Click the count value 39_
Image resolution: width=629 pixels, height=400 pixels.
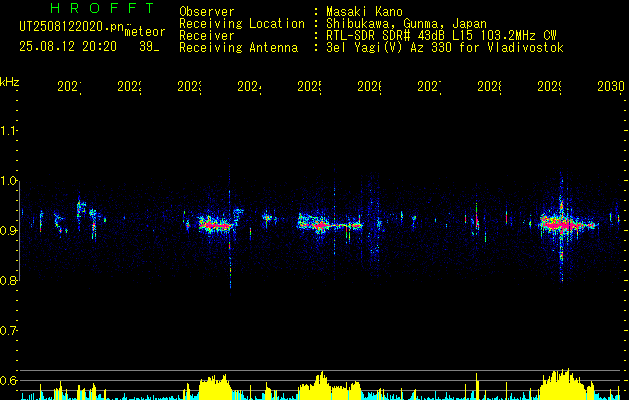pos(149,47)
